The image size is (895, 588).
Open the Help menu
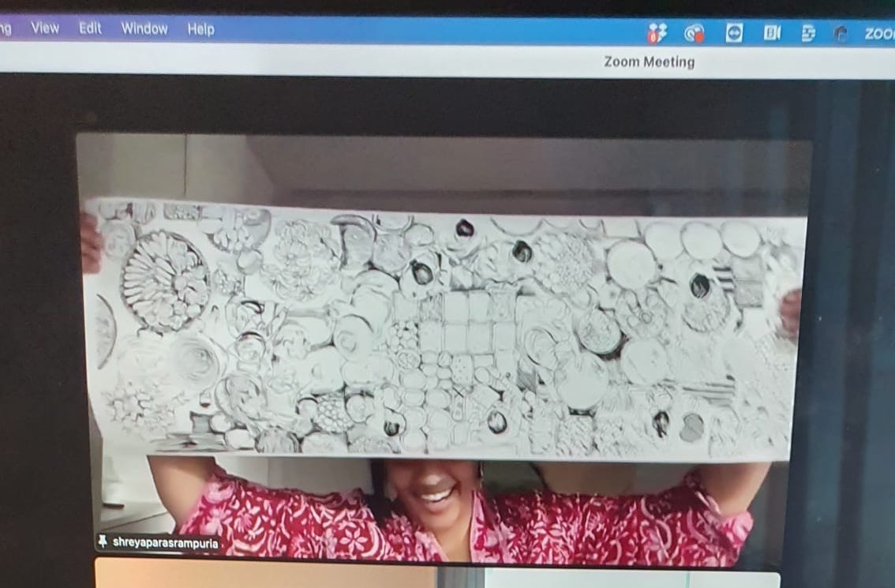point(200,29)
